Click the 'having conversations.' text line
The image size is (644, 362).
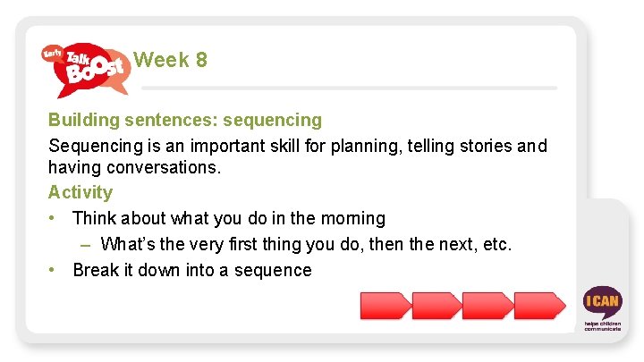(134, 168)
